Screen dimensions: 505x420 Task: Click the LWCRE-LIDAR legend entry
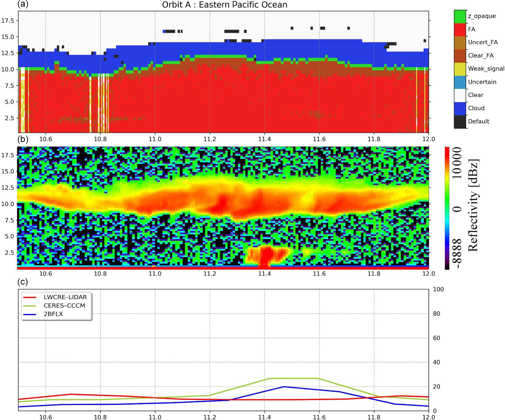pos(65,297)
